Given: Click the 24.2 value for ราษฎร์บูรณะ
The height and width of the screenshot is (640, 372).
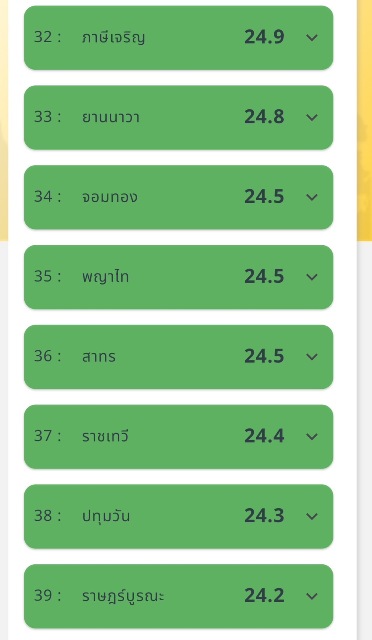Looking at the screenshot, I should [x=264, y=596].
